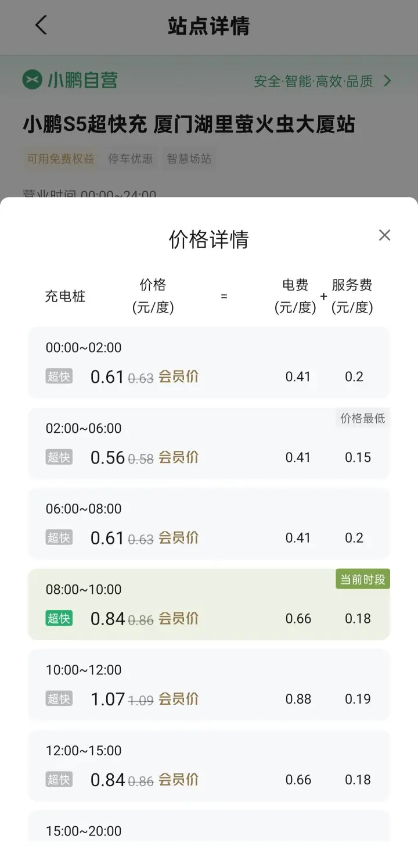Screen dimensions: 418x868
Task: Tap the 小鹏自营 logo icon
Action: click(x=33, y=80)
